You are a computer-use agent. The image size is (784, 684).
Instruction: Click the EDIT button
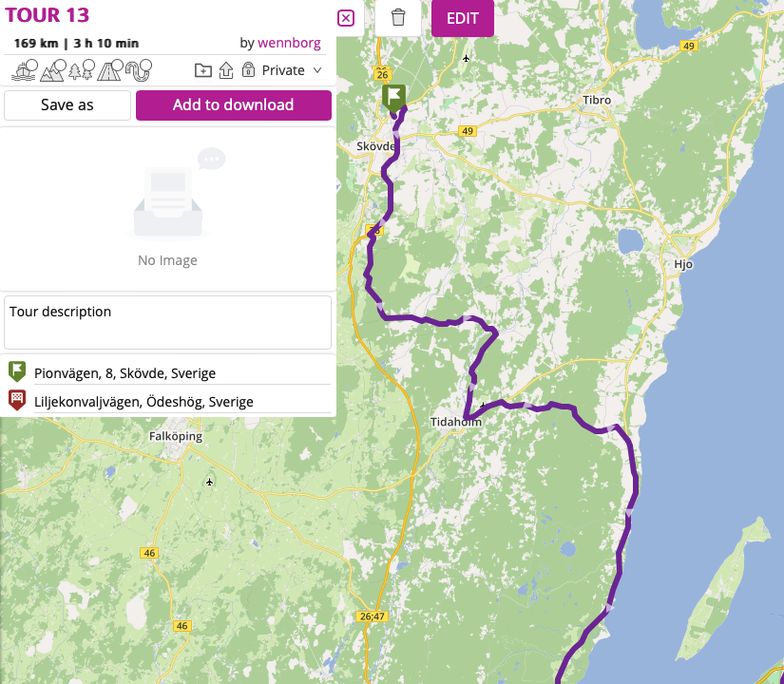pos(463,18)
